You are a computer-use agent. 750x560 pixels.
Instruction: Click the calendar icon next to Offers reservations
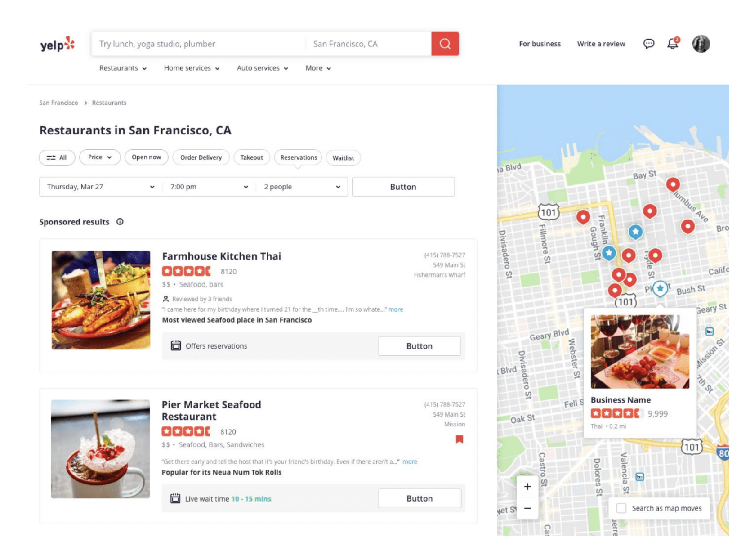tap(176, 345)
